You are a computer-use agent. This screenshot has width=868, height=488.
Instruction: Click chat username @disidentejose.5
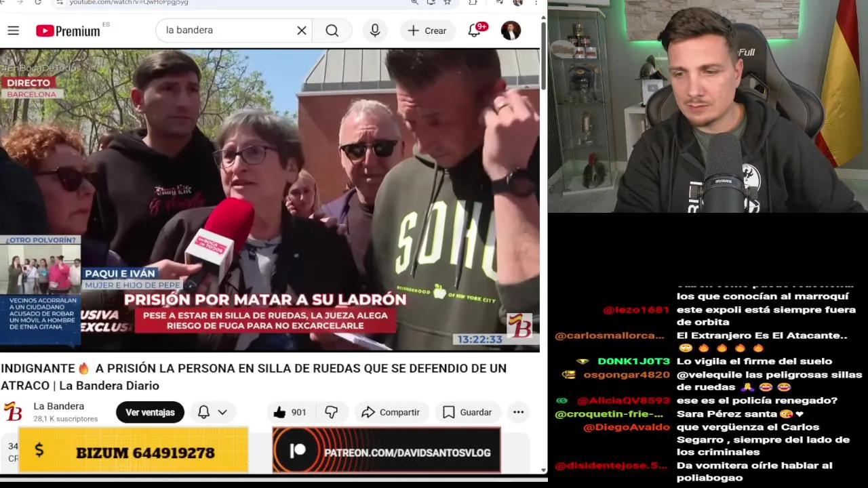coord(611,466)
